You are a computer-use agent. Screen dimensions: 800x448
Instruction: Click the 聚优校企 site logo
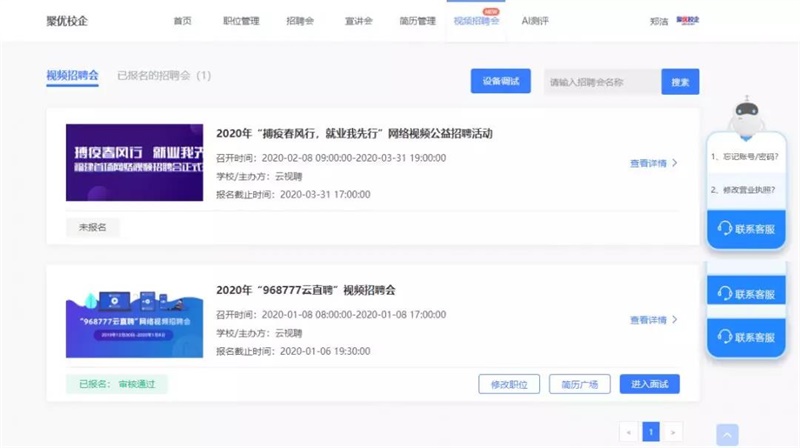click(65, 21)
